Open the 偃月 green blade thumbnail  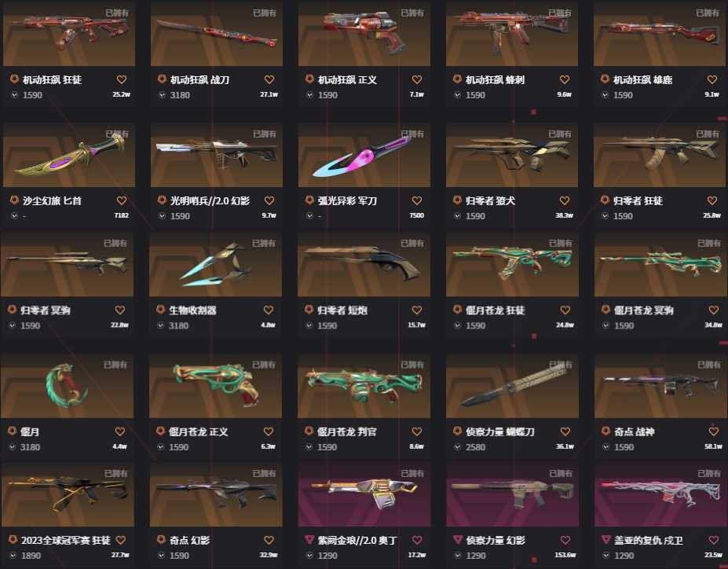67,386
